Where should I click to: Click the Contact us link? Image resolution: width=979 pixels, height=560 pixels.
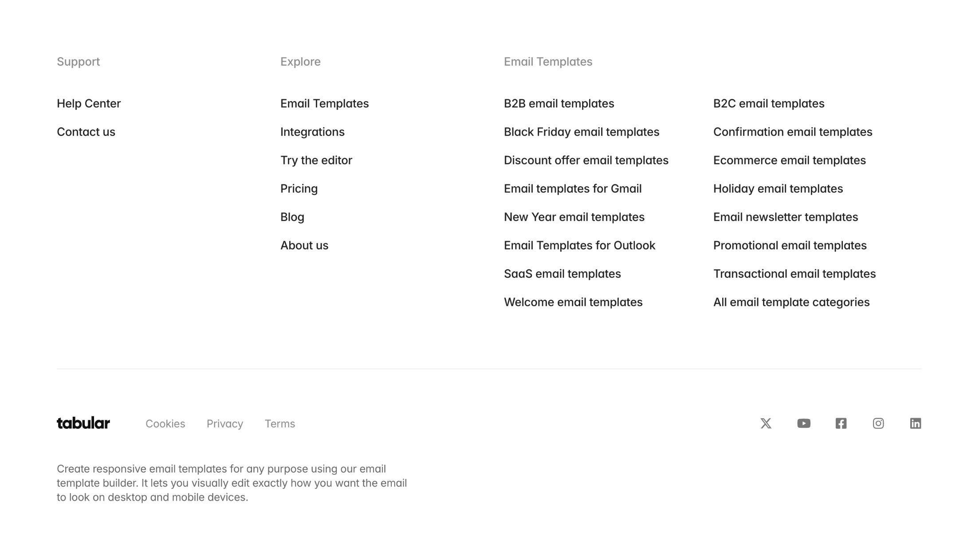click(x=86, y=132)
